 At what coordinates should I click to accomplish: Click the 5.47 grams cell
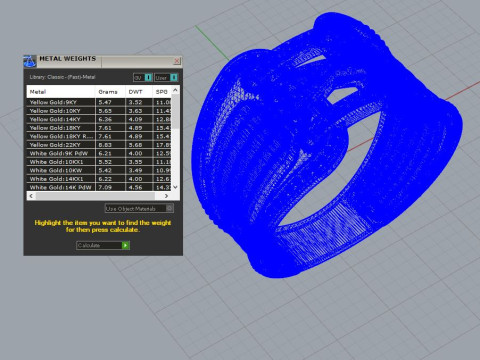(x=110, y=102)
